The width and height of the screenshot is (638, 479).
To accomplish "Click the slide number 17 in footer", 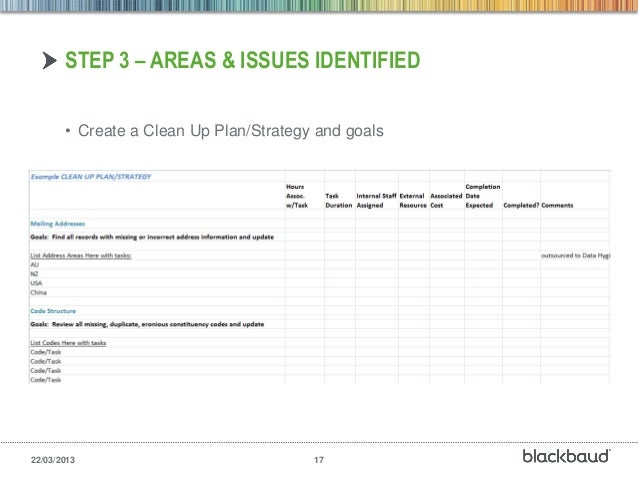I will click(320, 459).
